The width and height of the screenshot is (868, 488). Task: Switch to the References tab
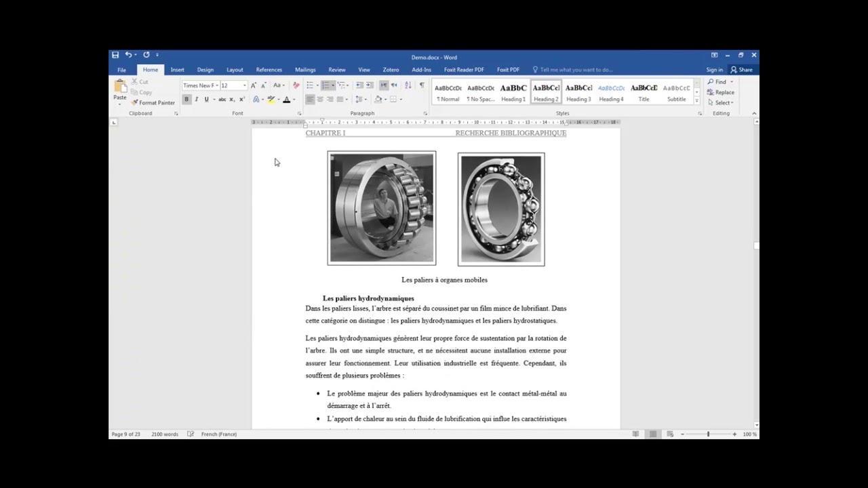click(269, 70)
